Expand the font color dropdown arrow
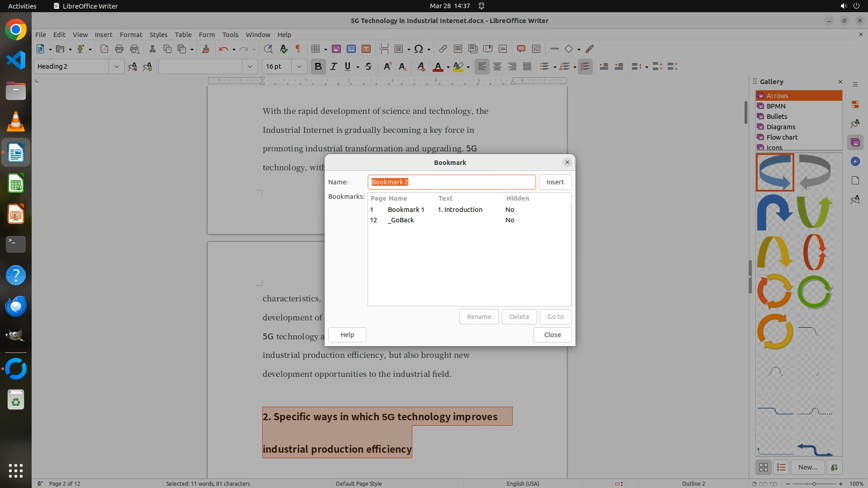 click(x=448, y=67)
